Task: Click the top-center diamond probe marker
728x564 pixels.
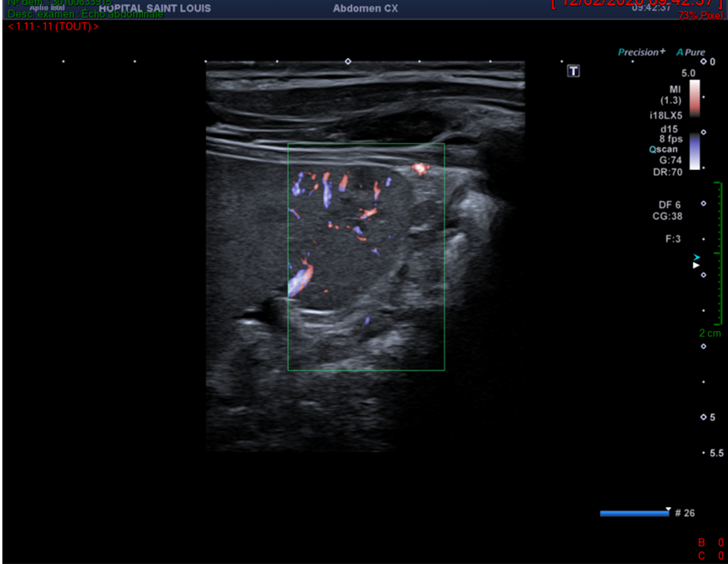Action: pos(348,61)
